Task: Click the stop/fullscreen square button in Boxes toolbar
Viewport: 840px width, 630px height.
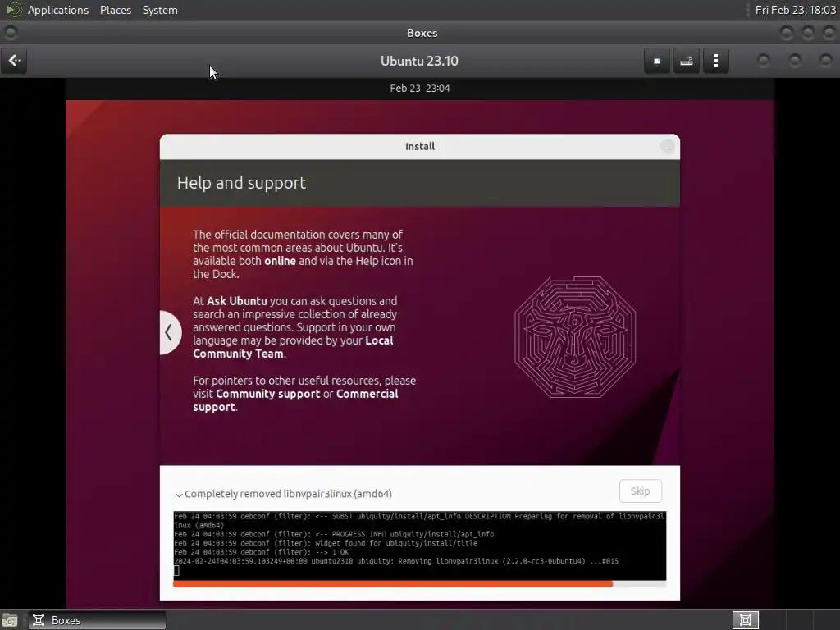Action: point(657,61)
